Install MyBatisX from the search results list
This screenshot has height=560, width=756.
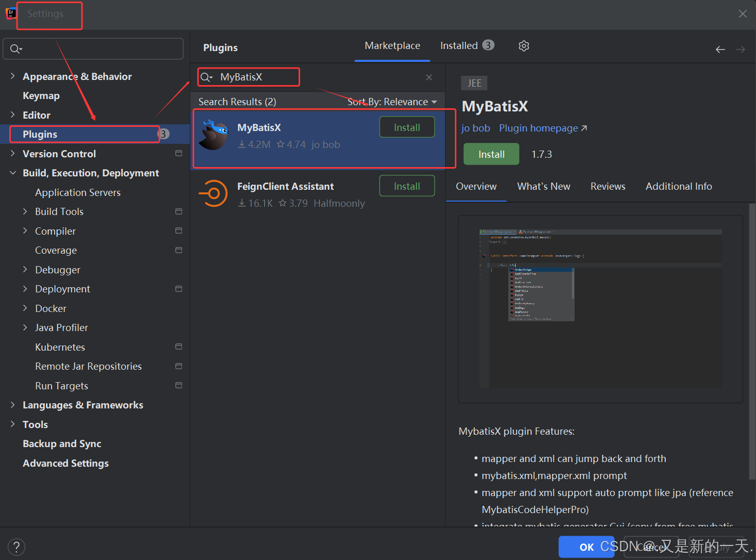pyautogui.click(x=407, y=127)
